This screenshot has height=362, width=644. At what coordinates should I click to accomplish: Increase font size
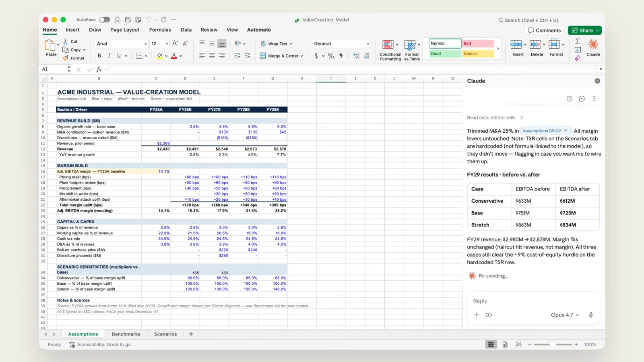coord(175,43)
